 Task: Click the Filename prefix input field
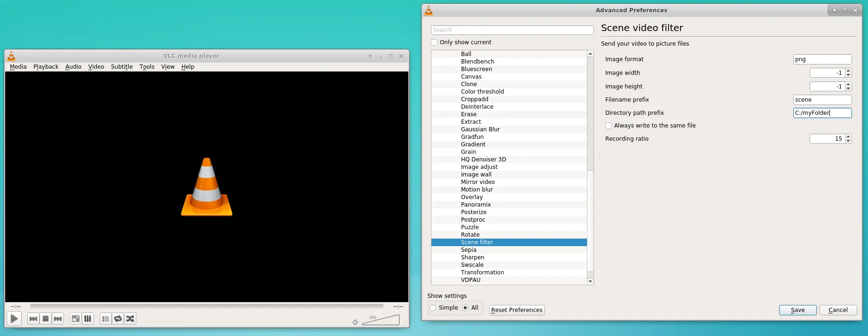(x=822, y=100)
